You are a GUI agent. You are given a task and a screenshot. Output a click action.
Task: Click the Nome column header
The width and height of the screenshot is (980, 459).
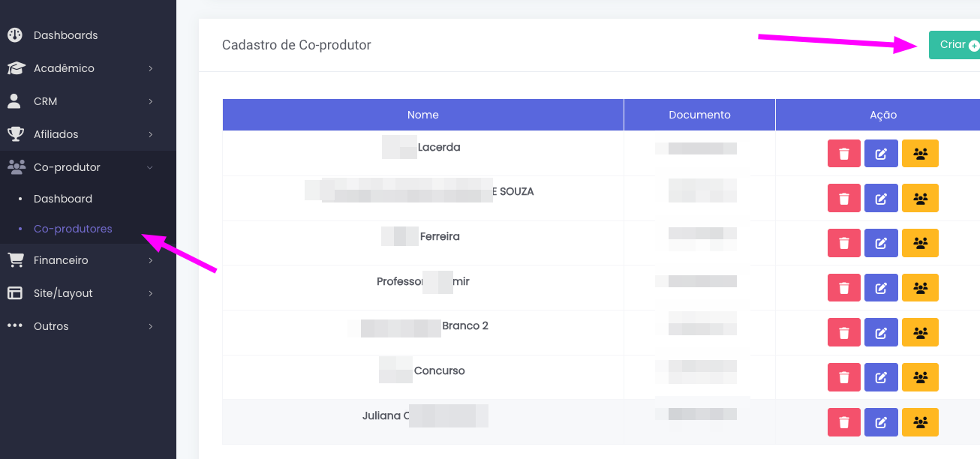pyautogui.click(x=422, y=115)
